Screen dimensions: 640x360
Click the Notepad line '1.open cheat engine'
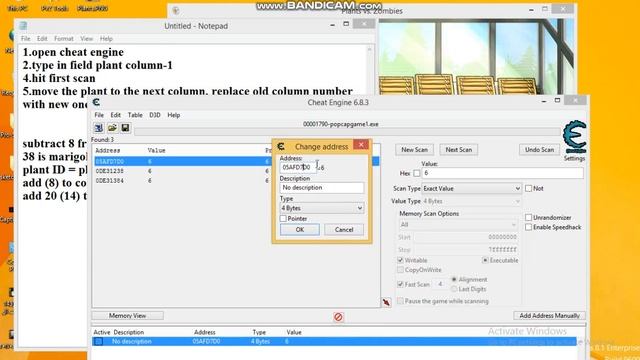[x=73, y=52]
